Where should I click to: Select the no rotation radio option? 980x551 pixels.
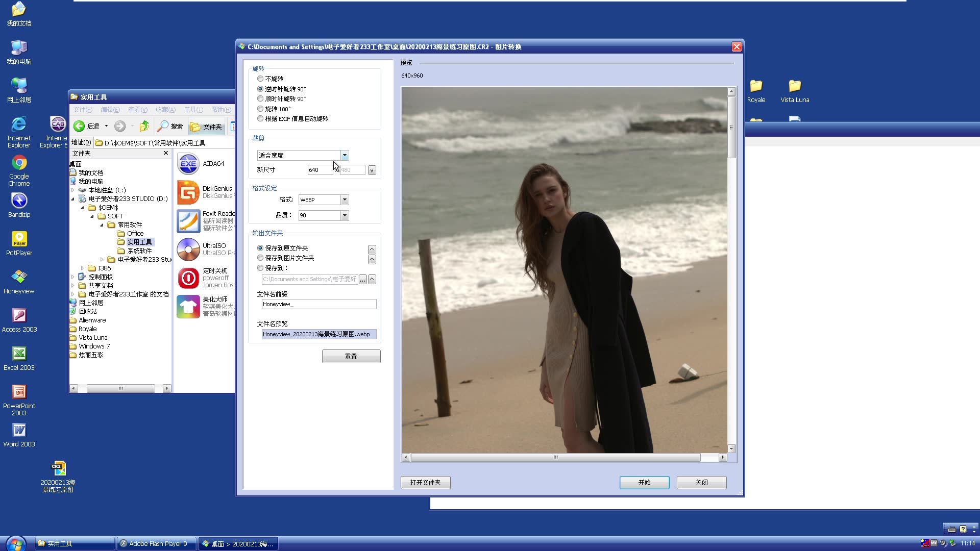coord(260,79)
